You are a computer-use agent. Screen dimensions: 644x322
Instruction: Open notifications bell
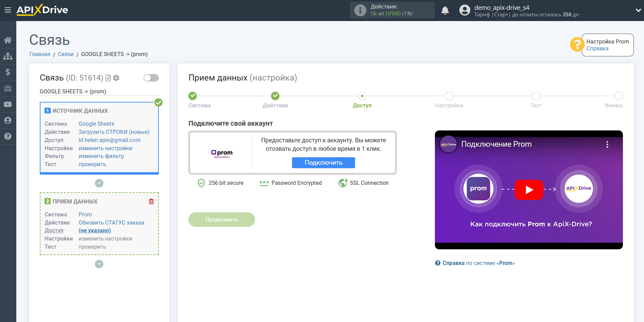(445, 11)
